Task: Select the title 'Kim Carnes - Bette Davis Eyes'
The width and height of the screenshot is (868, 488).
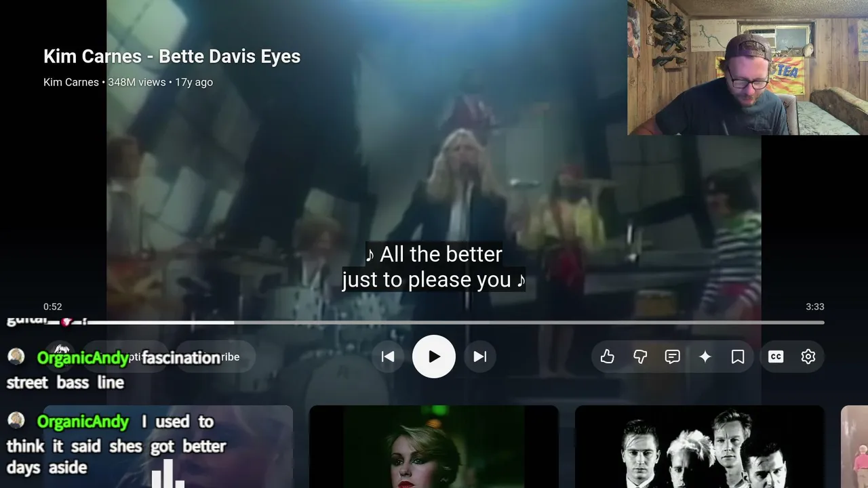Action: pos(172,56)
